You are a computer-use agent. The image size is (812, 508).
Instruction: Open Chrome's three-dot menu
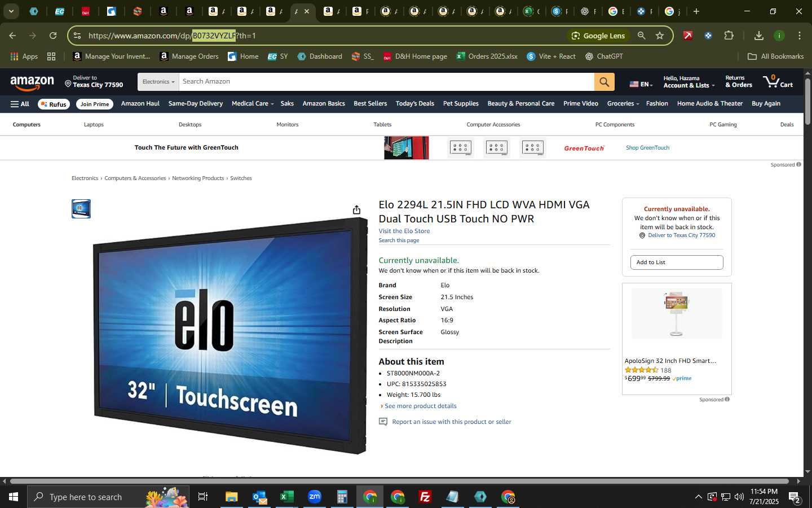800,36
